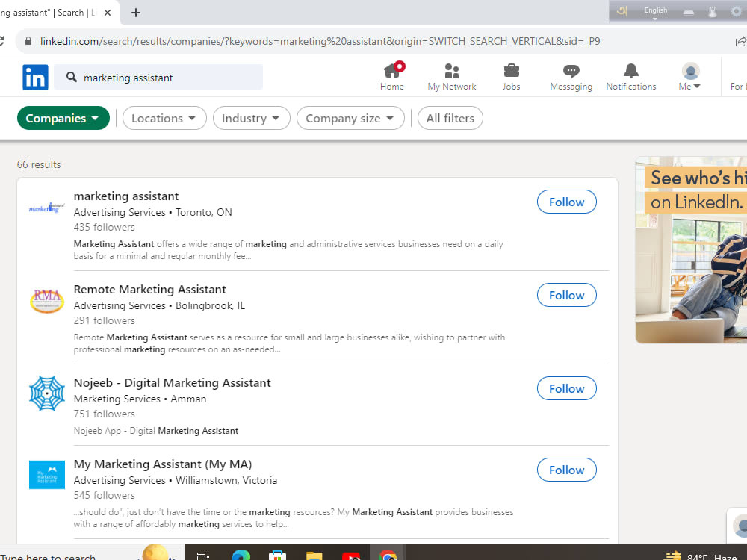Click Task View icon on taskbar

point(203,556)
